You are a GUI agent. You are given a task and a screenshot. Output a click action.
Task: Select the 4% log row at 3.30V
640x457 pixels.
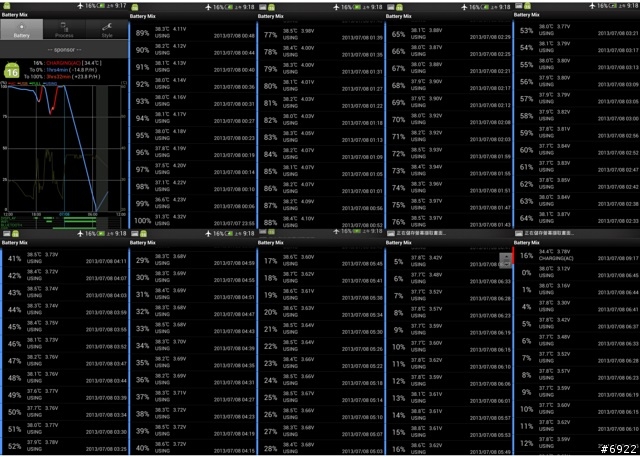tap(577, 306)
